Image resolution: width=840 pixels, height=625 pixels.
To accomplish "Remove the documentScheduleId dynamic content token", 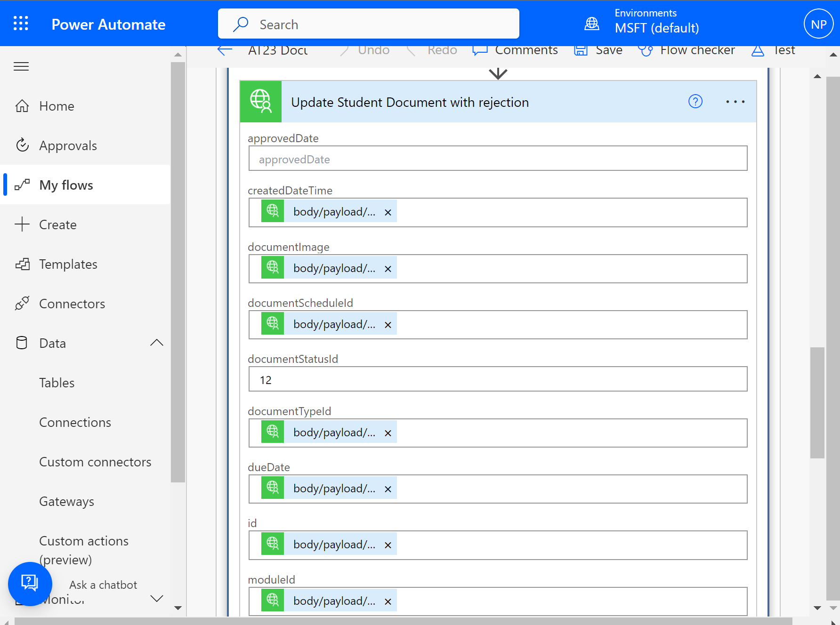I will (x=388, y=325).
